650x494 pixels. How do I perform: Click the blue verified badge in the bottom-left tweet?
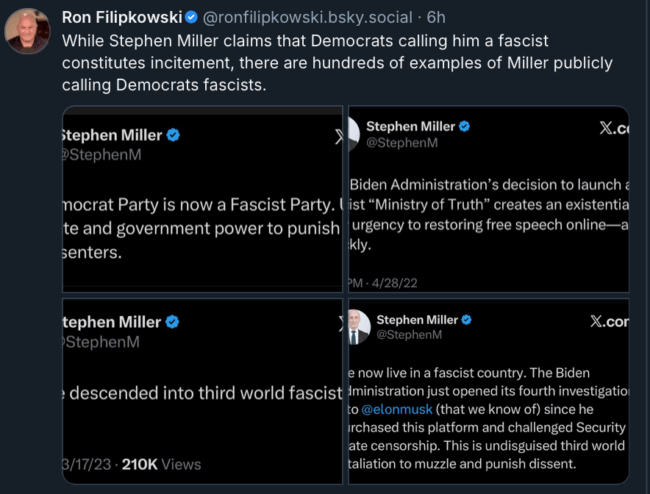(172, 322)
